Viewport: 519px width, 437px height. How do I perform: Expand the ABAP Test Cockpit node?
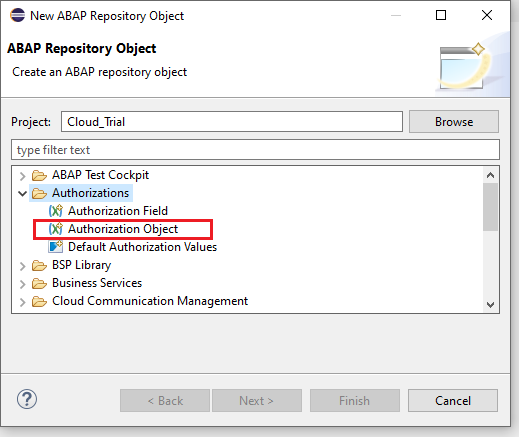click(x=22, y=176)
